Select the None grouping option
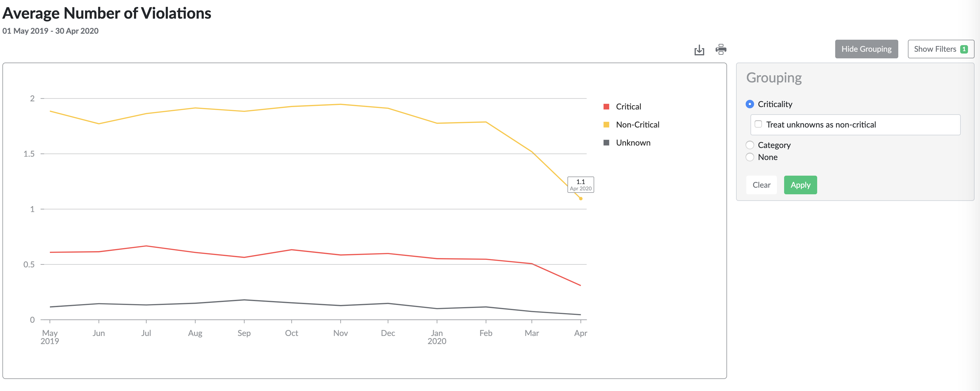 750,157
